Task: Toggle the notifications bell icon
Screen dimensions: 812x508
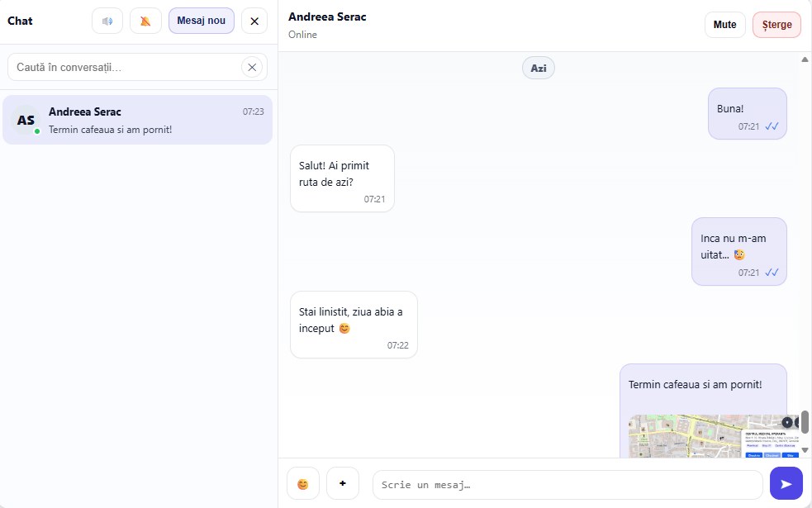Action: click(x=145, y=21)
